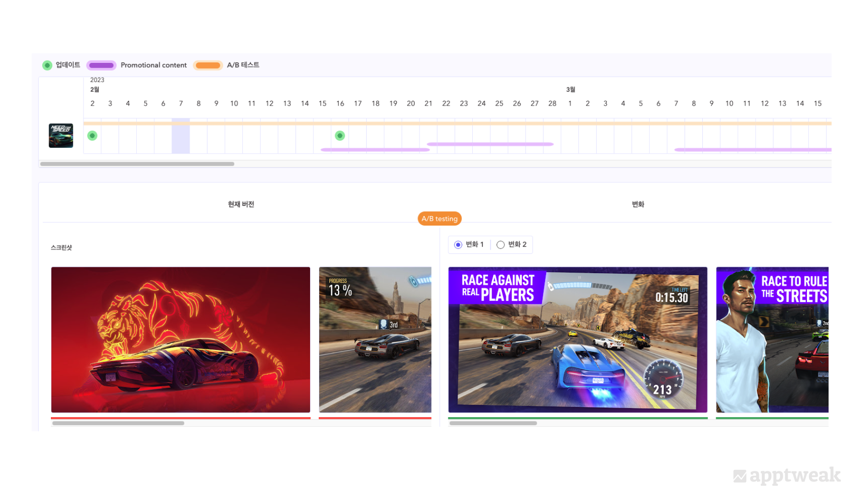This screenshot has height=504, width=864.
Task: Open the Race to Rule the Streets screenshot
Action: (x=772, y=340)
